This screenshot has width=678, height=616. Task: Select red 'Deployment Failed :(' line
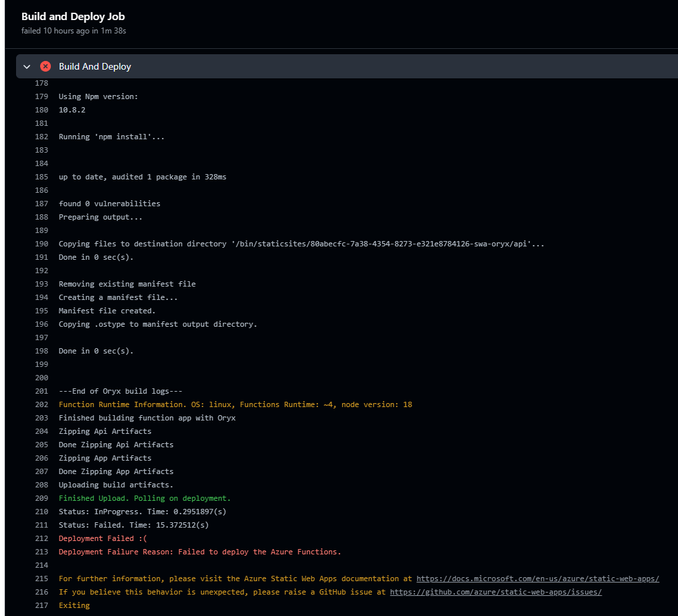point(102,538)
